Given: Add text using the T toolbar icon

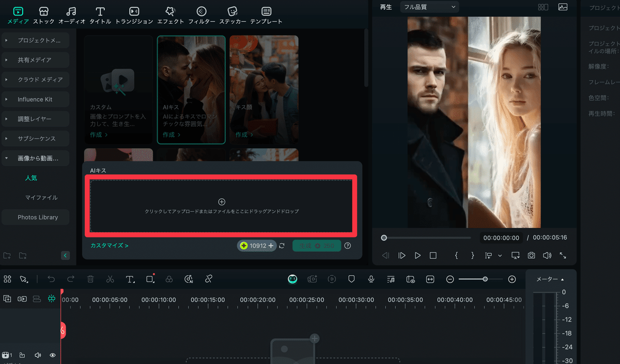Looking at the screenshot, I should 130,279.
